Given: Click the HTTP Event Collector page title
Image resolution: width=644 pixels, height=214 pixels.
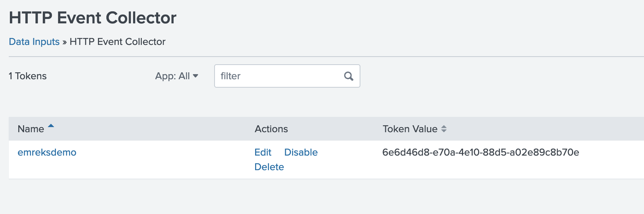Looking at the screenshot, I should [x=92, y=16].
